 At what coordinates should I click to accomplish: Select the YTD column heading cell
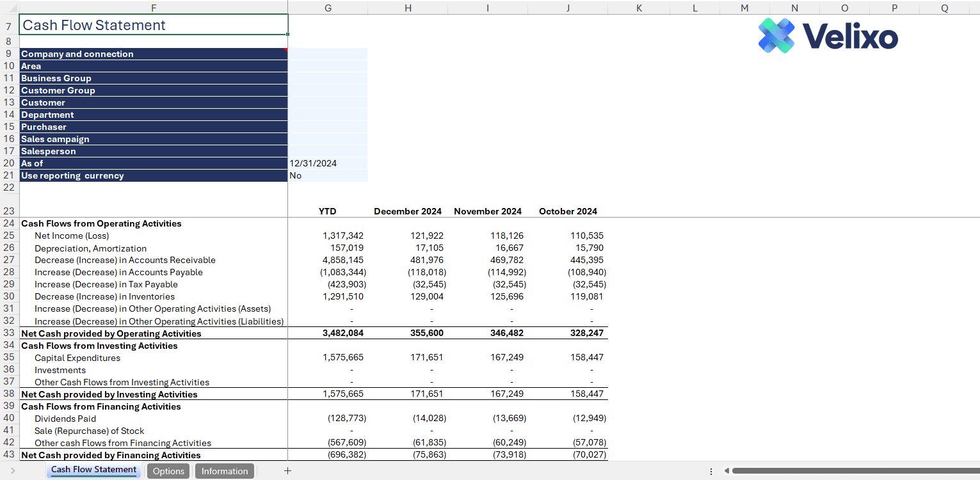click(x=328, y=211)
